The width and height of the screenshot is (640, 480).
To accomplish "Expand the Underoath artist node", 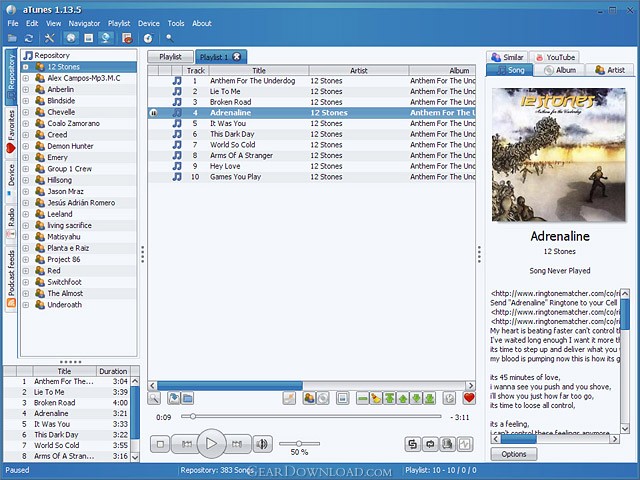I will (26, 305).
